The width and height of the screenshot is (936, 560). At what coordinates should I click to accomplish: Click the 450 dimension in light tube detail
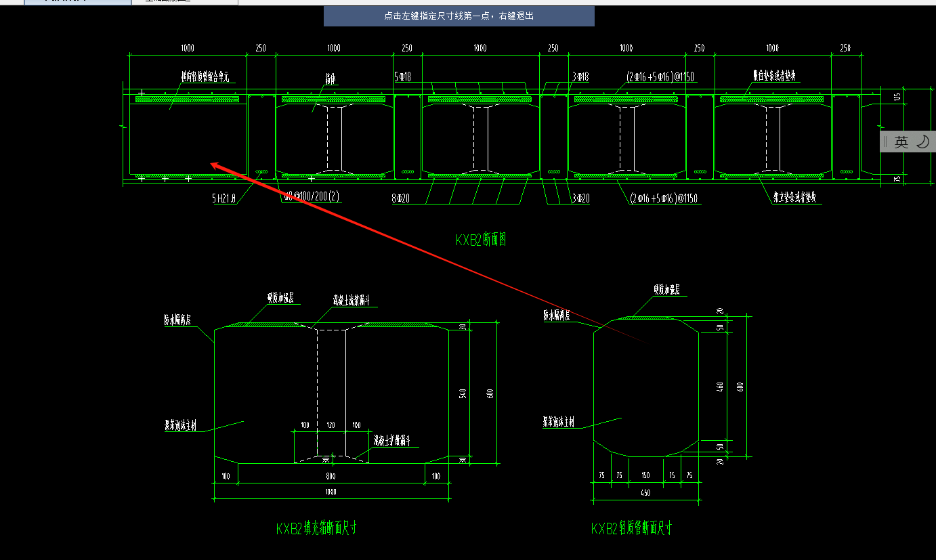click(x=645, y=493)
